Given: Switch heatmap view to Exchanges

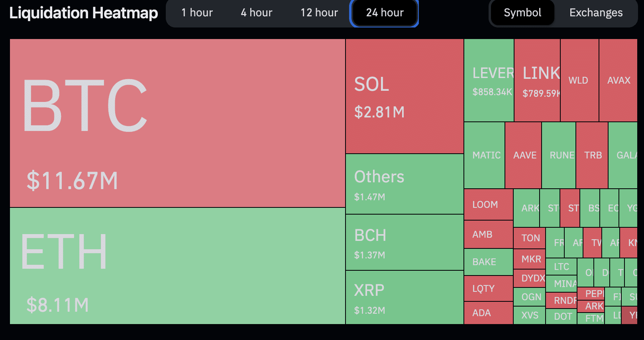Looking at the screenshot, I should tap(596, 13).
